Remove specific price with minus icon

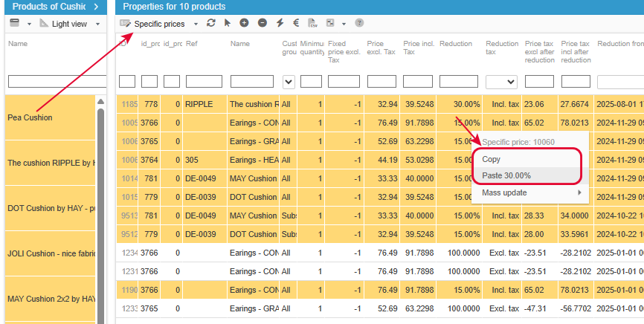pos(262,23)
